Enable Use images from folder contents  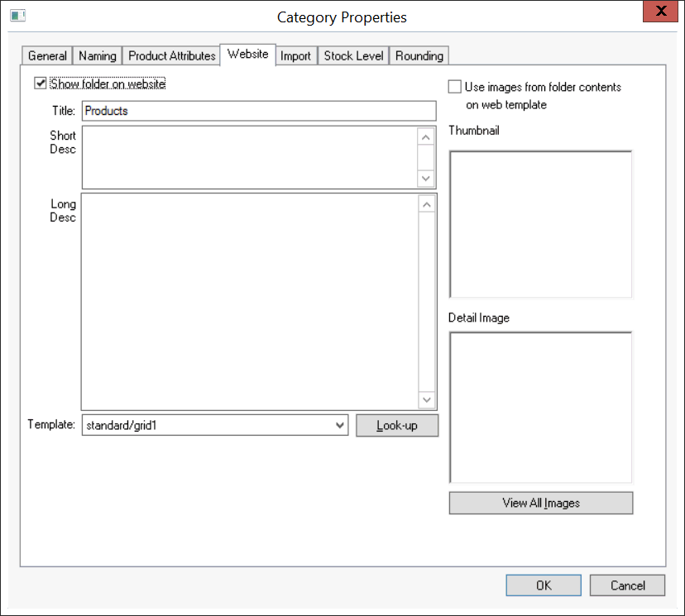(x=454, y=87)
